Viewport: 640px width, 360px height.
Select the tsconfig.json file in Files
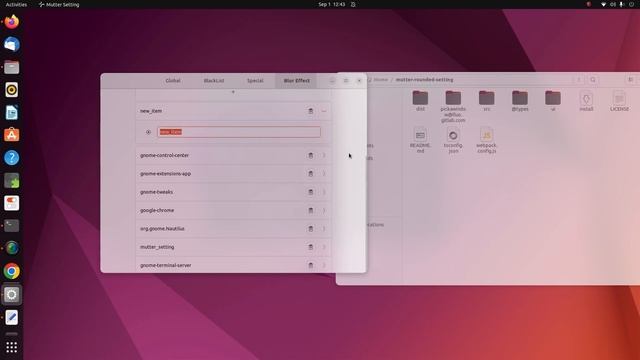pos(453,140)
